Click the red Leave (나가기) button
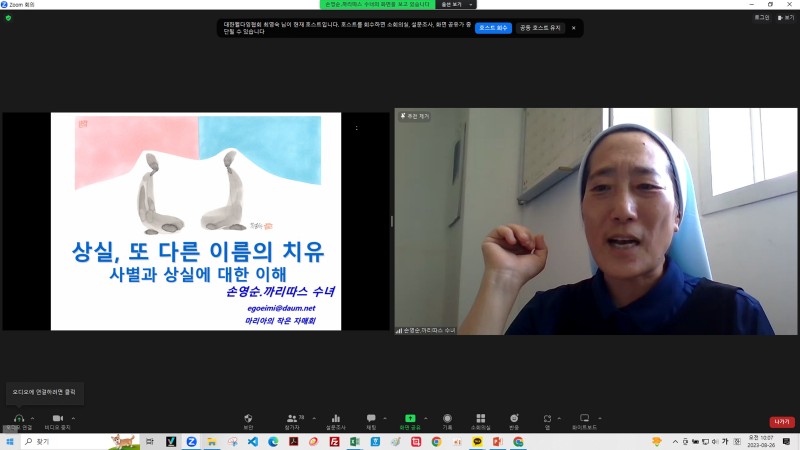This screenshot has height=450, width=800. point(781,421)
